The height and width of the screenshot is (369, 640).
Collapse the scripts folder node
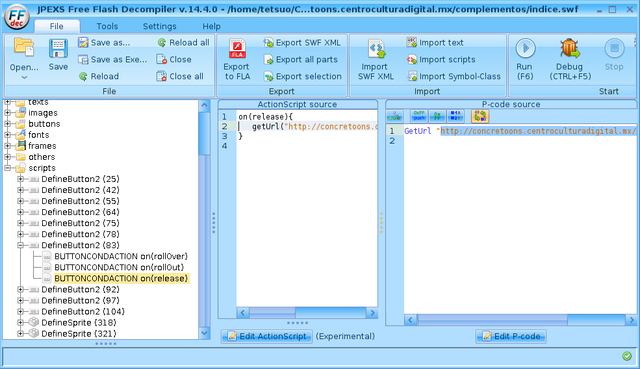pyautogui.click(x=7, y=168)
